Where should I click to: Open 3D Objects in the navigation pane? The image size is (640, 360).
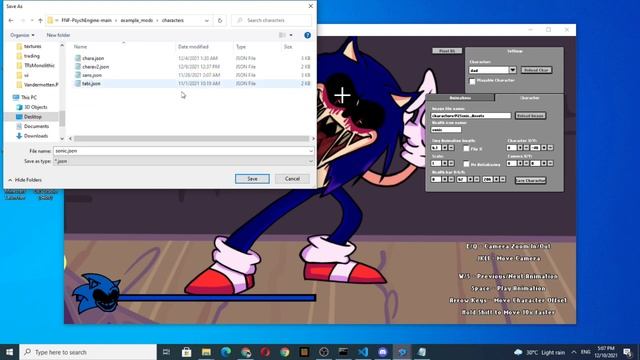(x=36, y=107)
